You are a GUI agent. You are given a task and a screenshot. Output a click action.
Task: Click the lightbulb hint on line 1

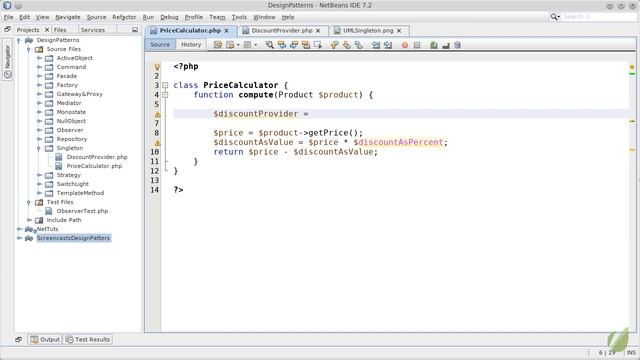coord(157,67)
